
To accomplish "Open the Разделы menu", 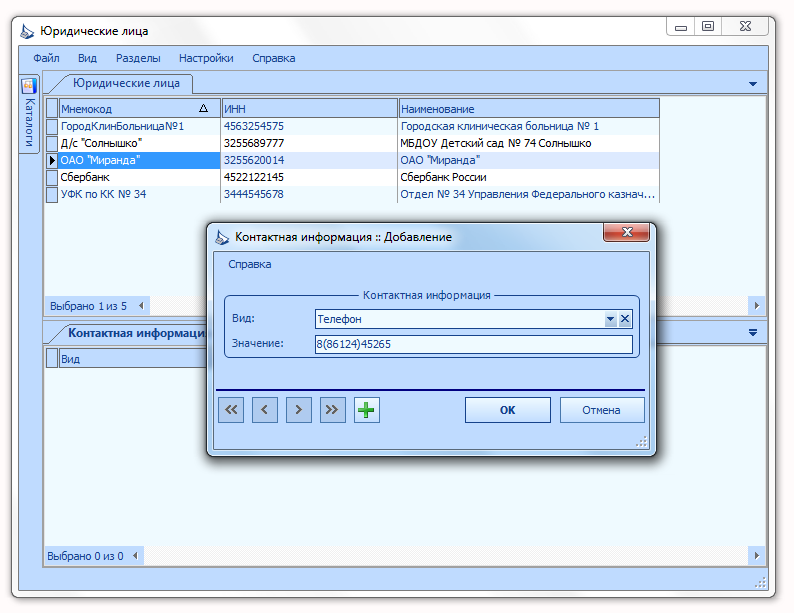I will 138,58.
